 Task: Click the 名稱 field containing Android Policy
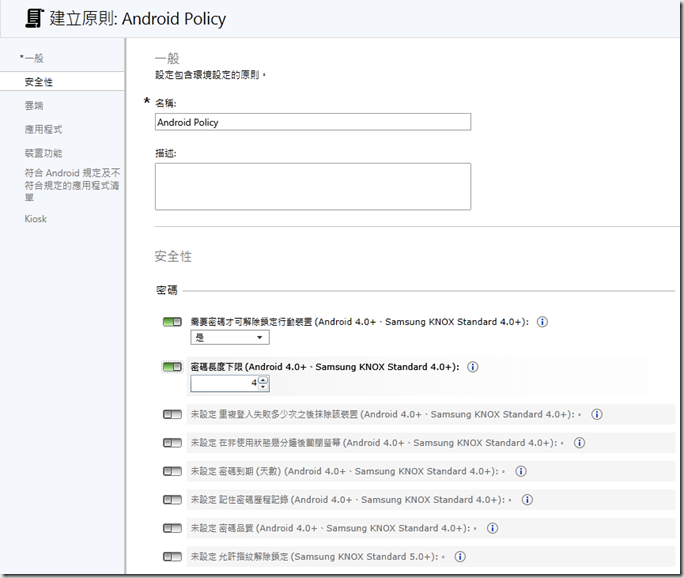click(312, 122)
